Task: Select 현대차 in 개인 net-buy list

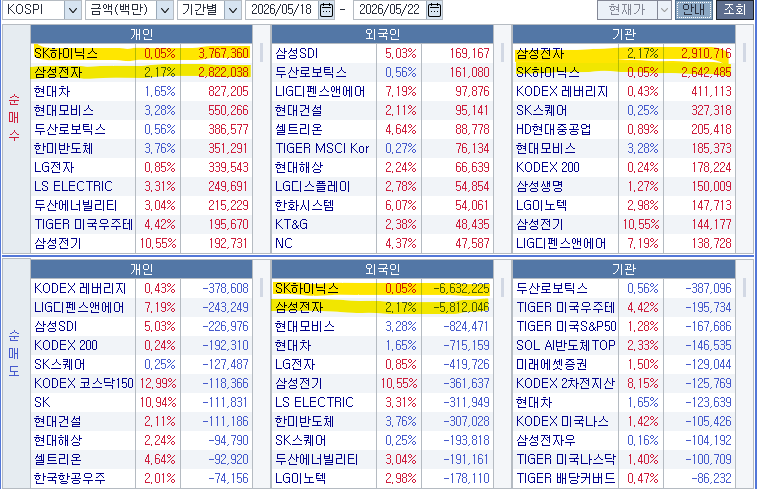Action: click(x=52, y=91)
